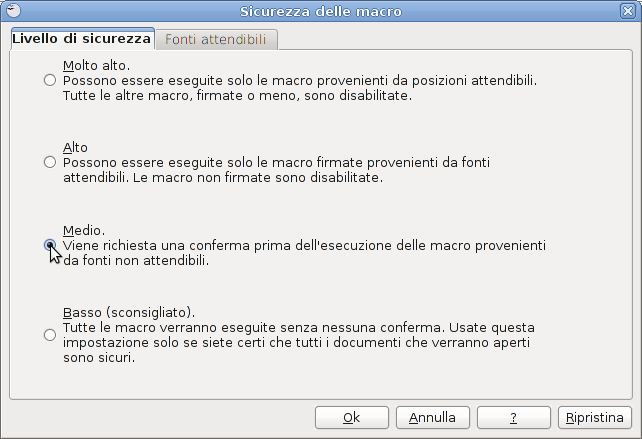Confirm with the Ok button

point(352,418)
